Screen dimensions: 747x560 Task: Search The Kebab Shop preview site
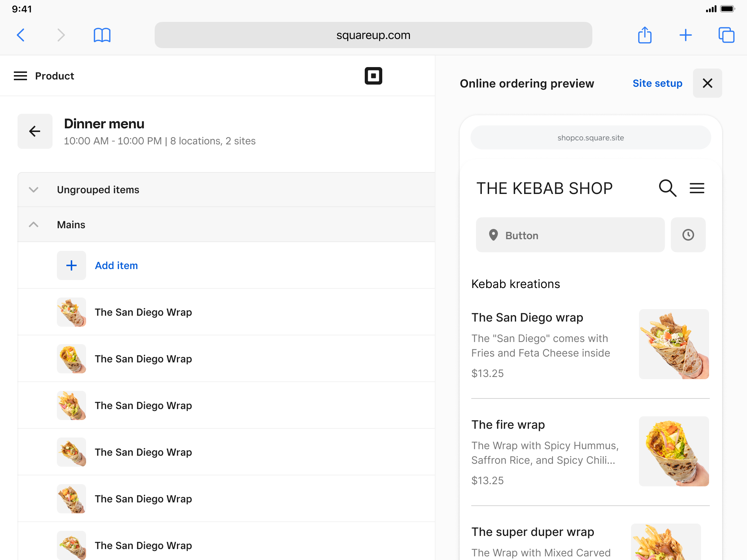667,188
